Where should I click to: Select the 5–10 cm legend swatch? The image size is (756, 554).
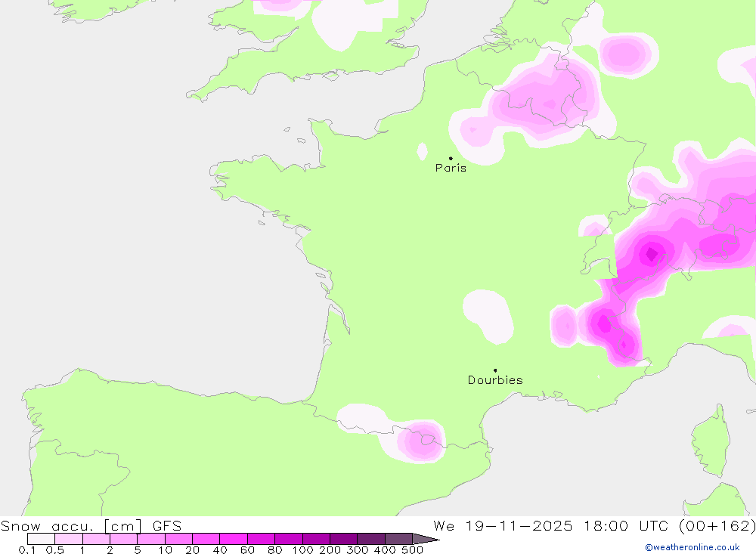(x=151, y=539)
